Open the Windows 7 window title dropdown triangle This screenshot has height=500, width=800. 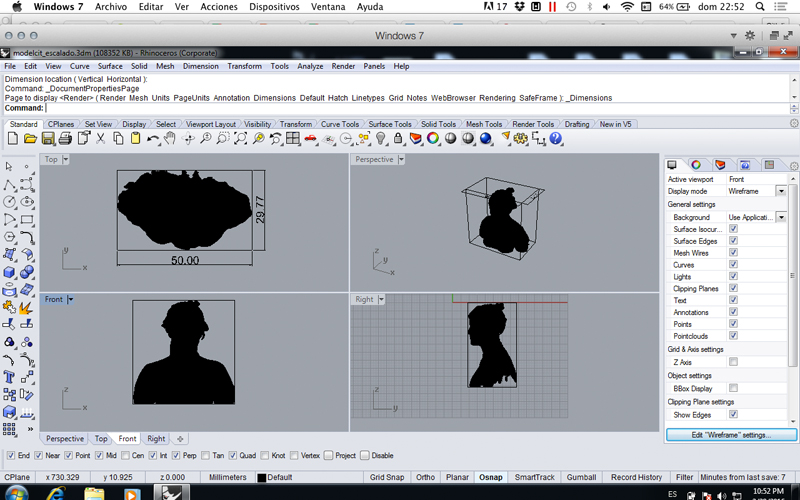(733, 36)
